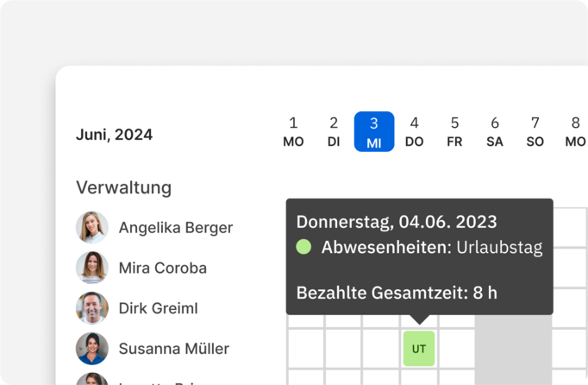Image resolution: width=588 pixels, height=385 pixels.
Task: Open Susanna Müller's avatar image
Action: click(x=92, y=348)
